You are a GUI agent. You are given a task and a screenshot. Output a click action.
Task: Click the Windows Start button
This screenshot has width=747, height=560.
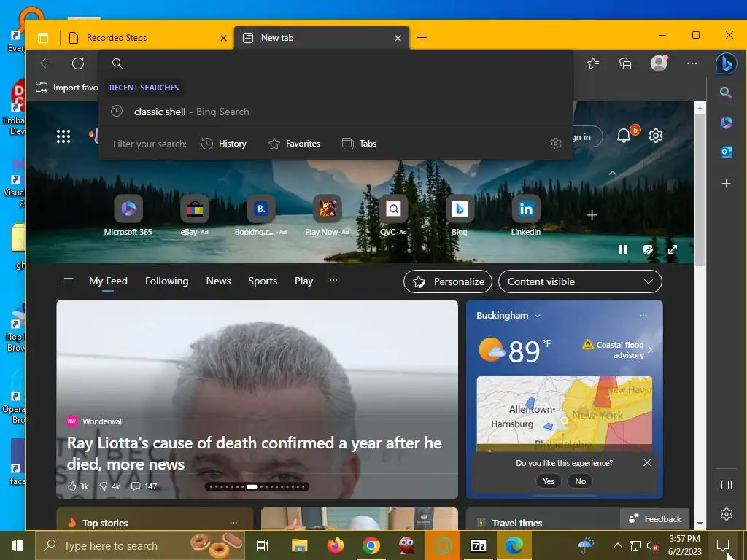pyautogui.click(x=18, y=545)
